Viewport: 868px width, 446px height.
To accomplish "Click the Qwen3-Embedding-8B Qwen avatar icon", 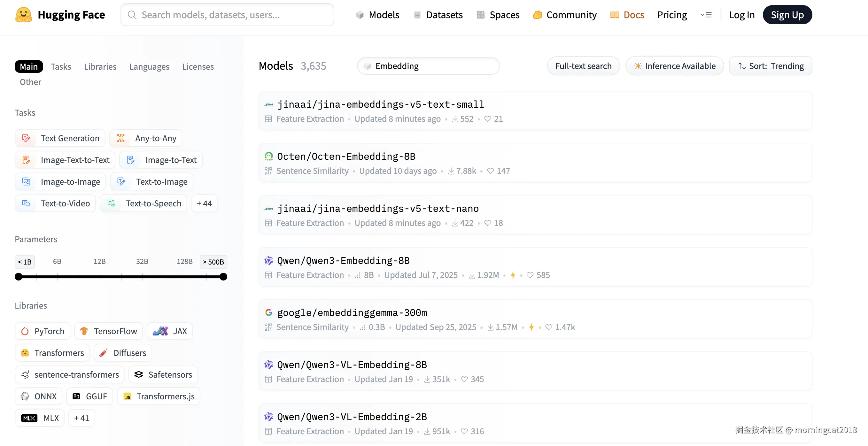I will 268,260.
